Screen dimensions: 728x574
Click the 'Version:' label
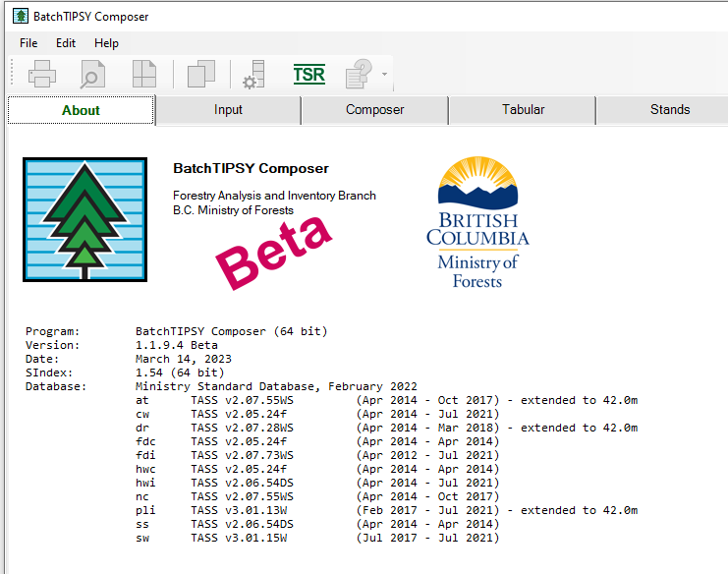[x=52, y=346]
